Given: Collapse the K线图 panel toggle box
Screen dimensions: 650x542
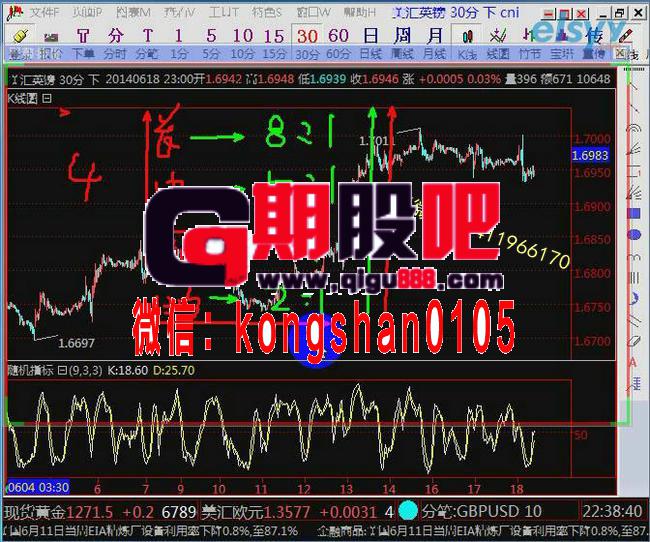Looking at the screenshot, I should [x=47, y=99].
